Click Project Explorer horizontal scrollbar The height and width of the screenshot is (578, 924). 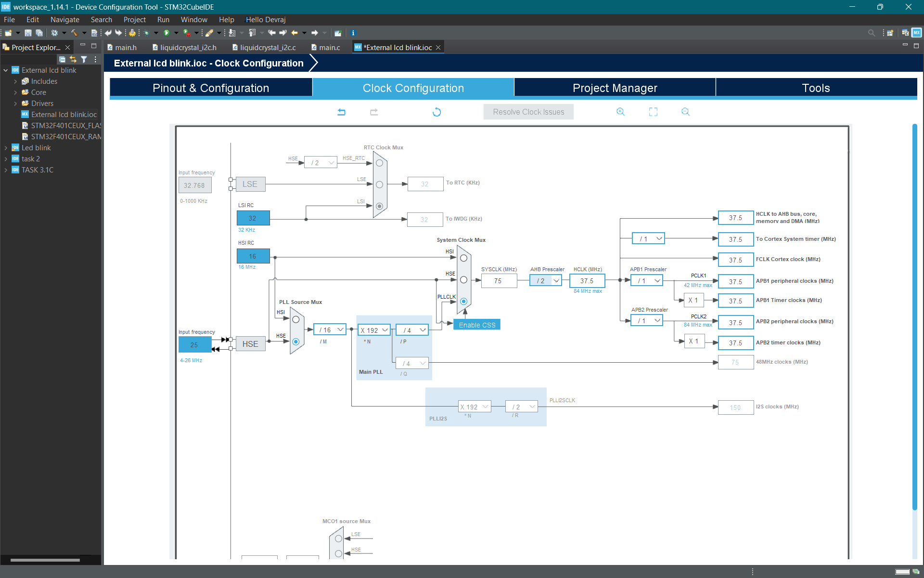pos(45,560)
